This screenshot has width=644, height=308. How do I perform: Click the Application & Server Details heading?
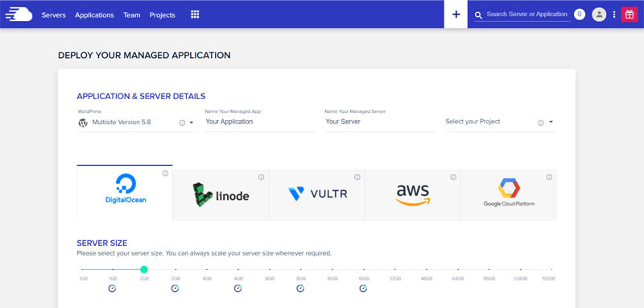[142, 96]
